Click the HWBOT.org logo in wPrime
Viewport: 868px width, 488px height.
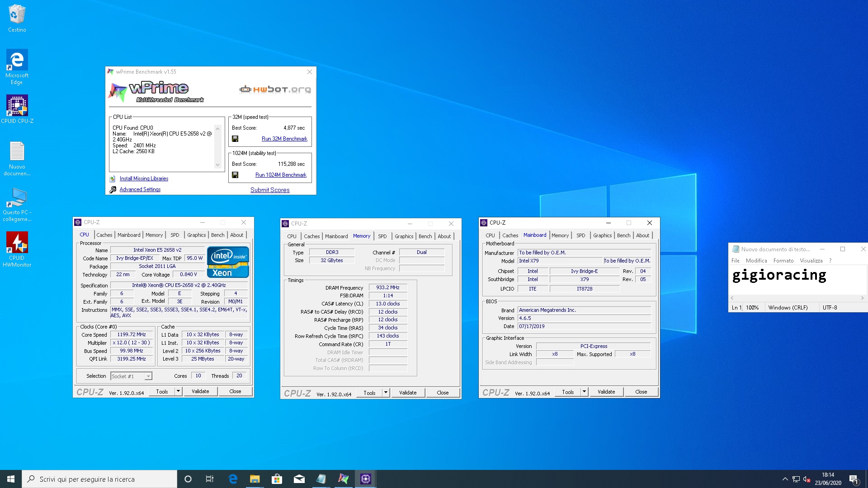point(275,89)
